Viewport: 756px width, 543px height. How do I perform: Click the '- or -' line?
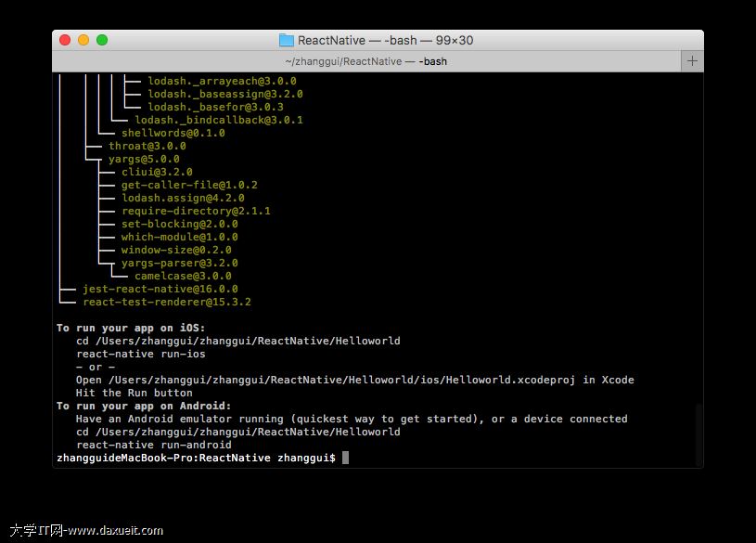click(x=95, y=368)
